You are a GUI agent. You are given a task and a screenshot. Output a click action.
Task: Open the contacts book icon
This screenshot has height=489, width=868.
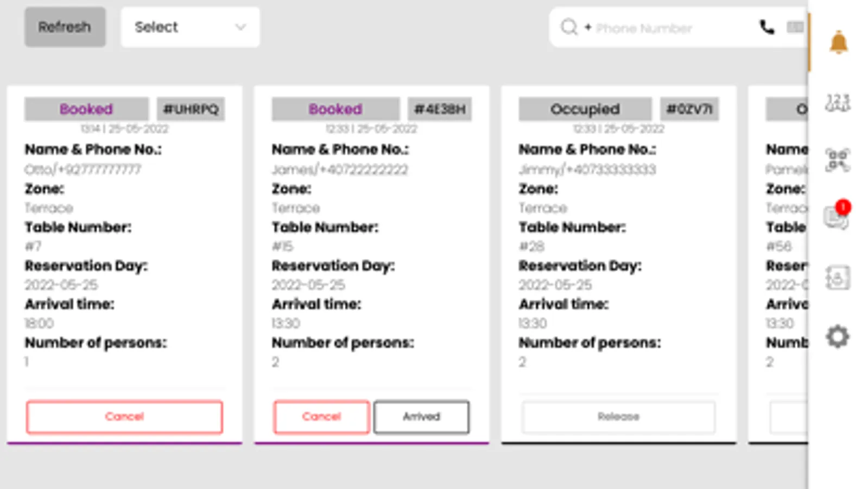(x=838, y=278)
